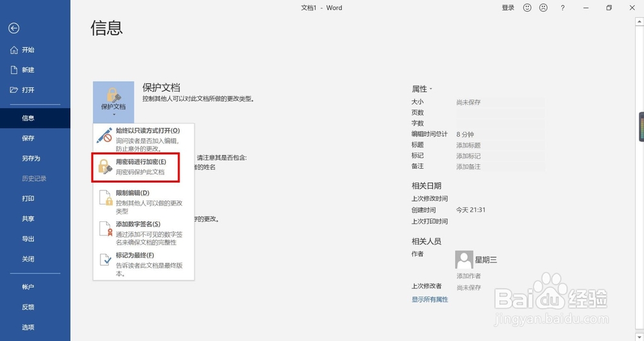
Task: Click the 添加作者 field
Action: point(469,276)
